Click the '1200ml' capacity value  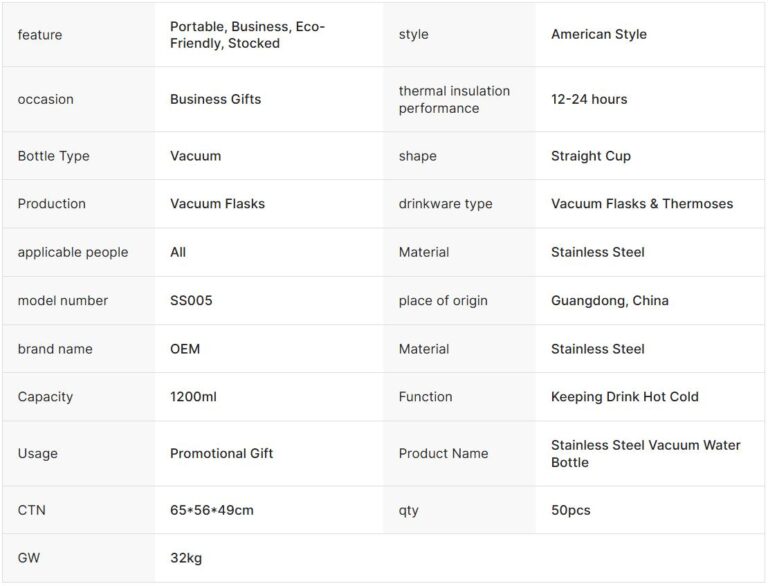(193, 397)
